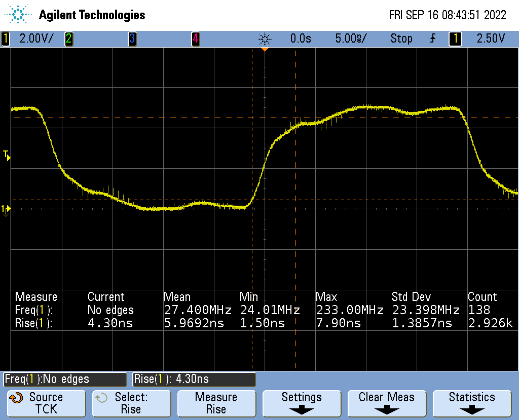Click the channel 1 ground level marker
The width and height of the screenshot is (519, 420).
(5, 209)
